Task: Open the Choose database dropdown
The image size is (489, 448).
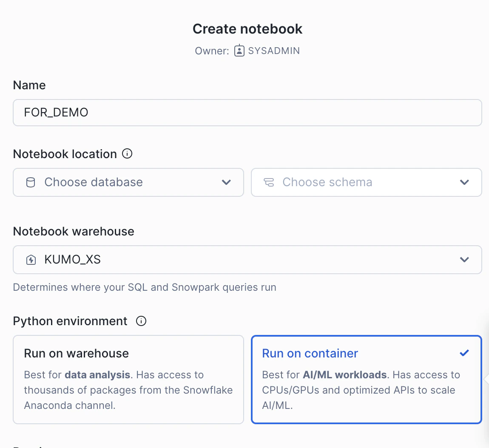Action: (x=128, y=182)
